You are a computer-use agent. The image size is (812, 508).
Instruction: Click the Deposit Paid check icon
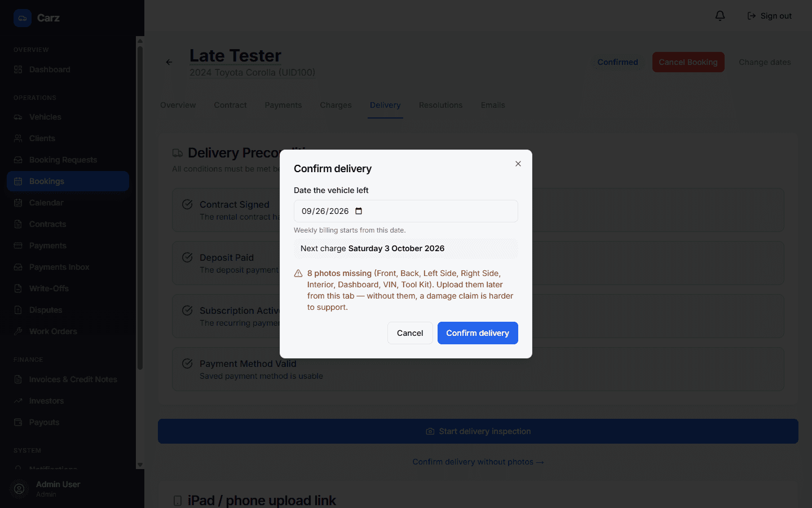point(187,257)
